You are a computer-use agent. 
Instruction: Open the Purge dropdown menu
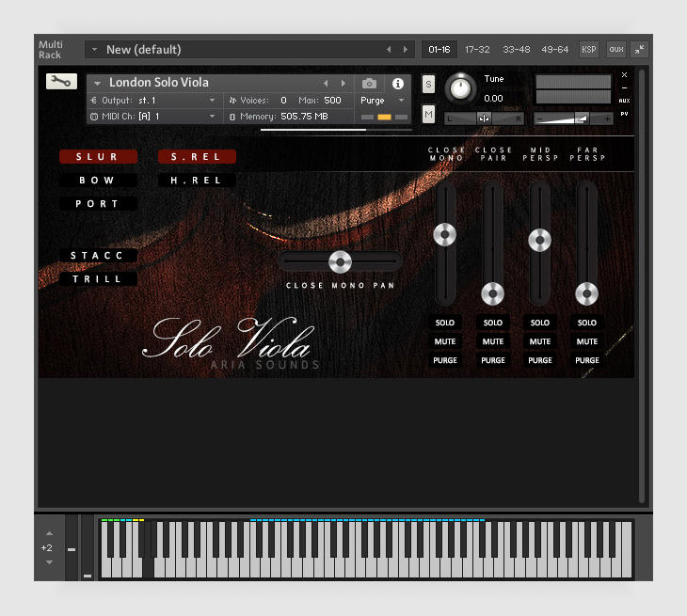[383, 101]
